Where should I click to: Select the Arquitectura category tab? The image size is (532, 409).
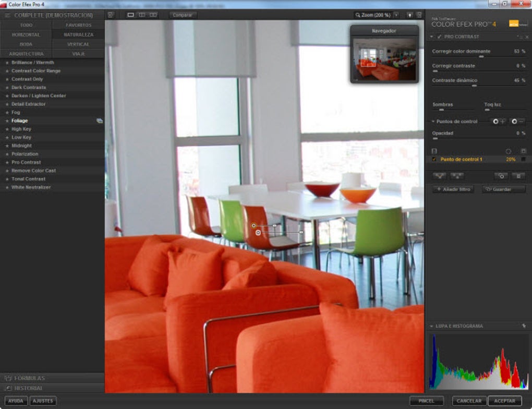tap(26, 54)
